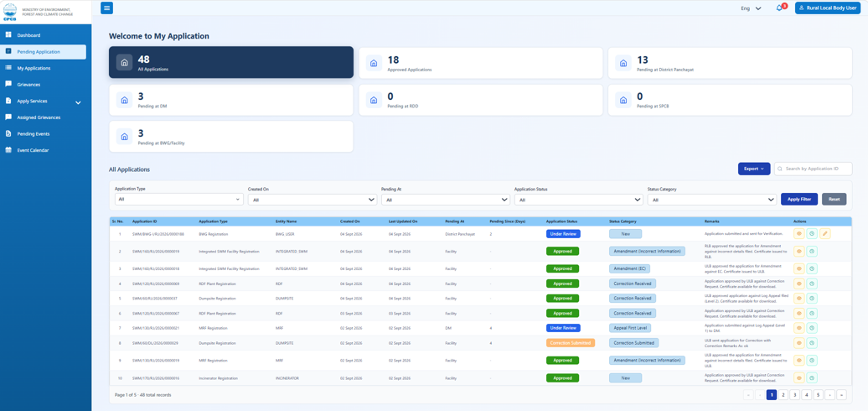Select the Pending at District Panchayat card
This screenshot has width=868, height=411.
point(730,63)
